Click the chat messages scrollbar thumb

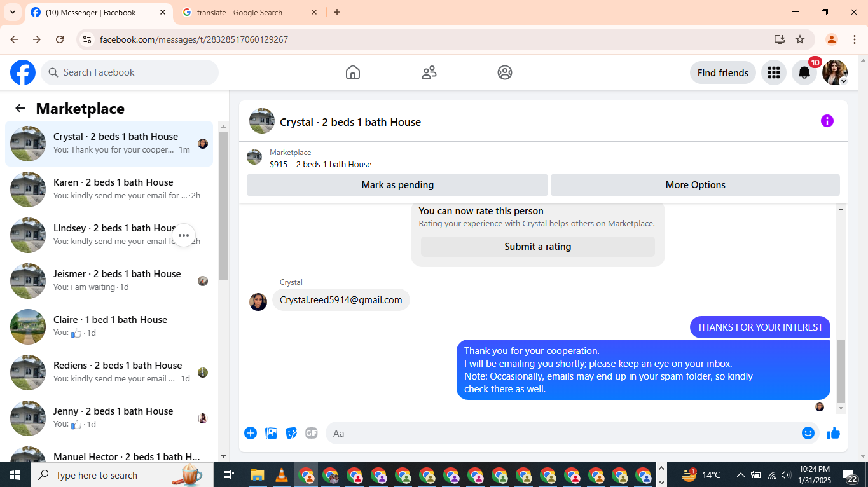pyautogui.click(x=841, y=371)
